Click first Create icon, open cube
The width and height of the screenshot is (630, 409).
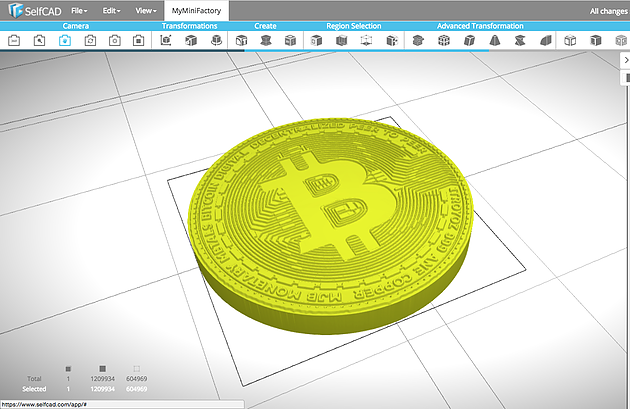(241, 40)
